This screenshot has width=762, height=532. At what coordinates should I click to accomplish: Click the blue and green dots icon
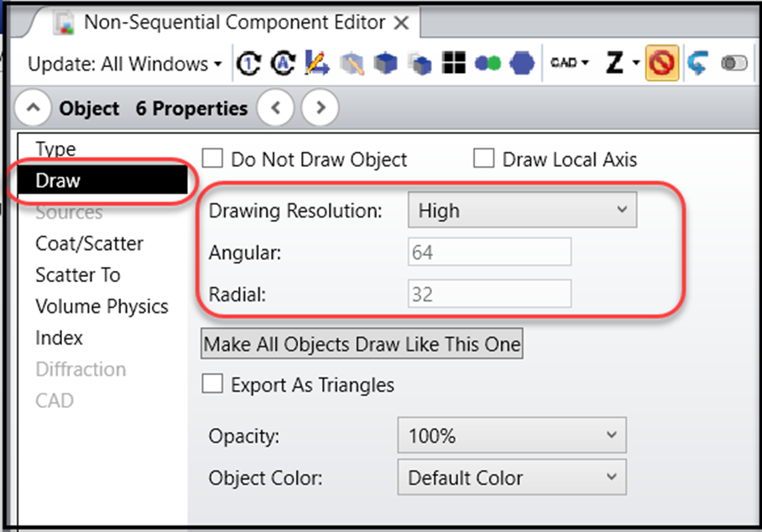coord(488,63)
